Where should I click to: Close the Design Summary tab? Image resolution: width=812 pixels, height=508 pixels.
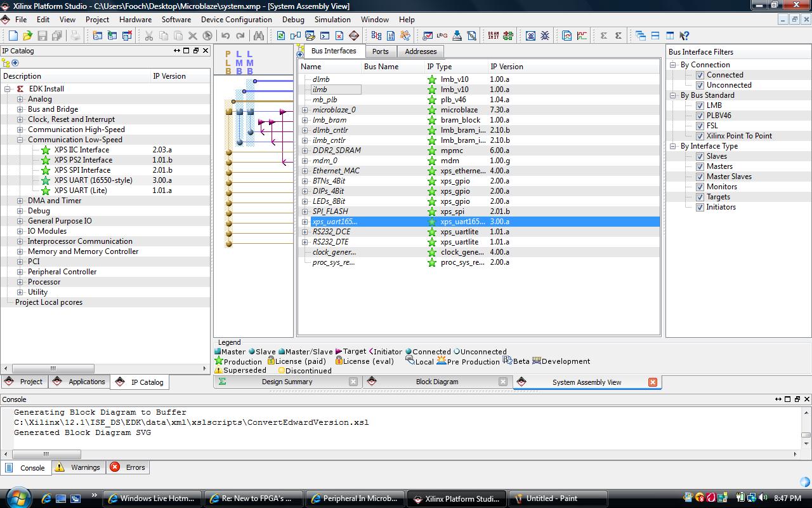[x=353, y=382]
